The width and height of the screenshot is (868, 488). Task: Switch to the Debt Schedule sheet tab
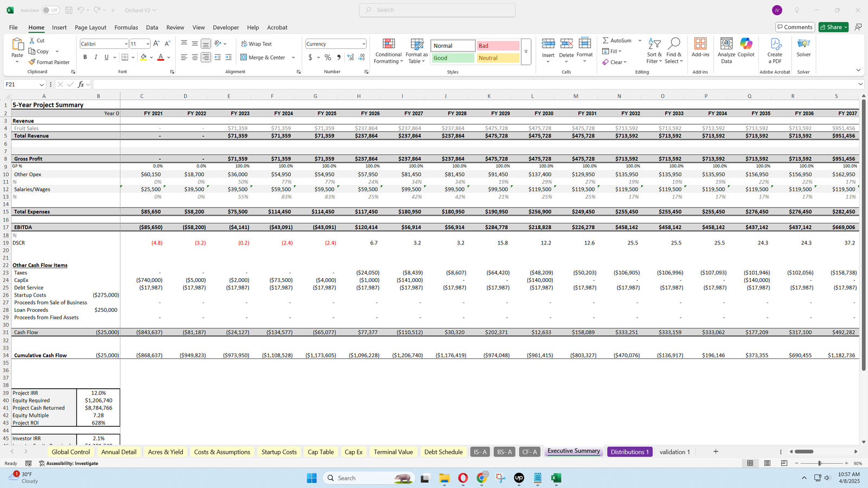coord(443,452)
